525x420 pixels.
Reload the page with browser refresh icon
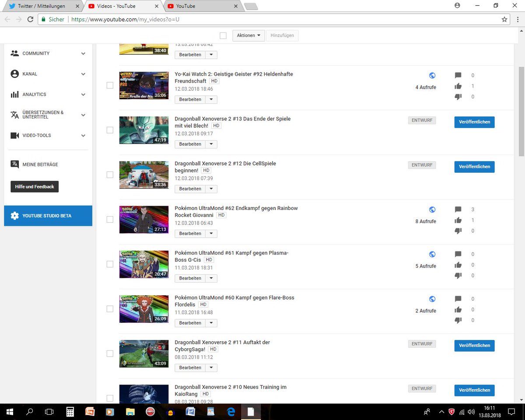tap(30, 19)
